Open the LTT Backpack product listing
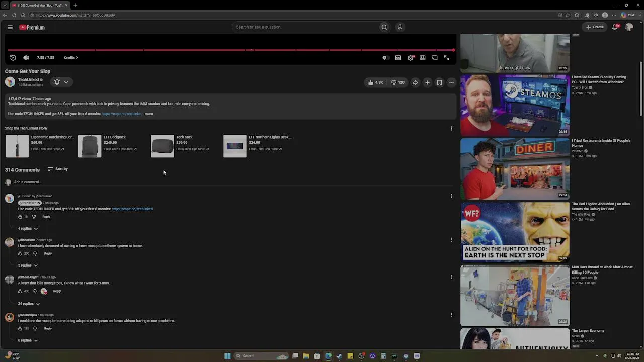 (x=108, y=146)
